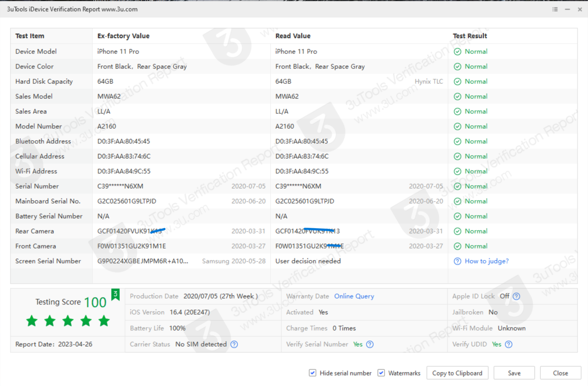Uncheck the Hide serial number checkbox
Screen dimensions: 588x386
[x=312, y=373]
